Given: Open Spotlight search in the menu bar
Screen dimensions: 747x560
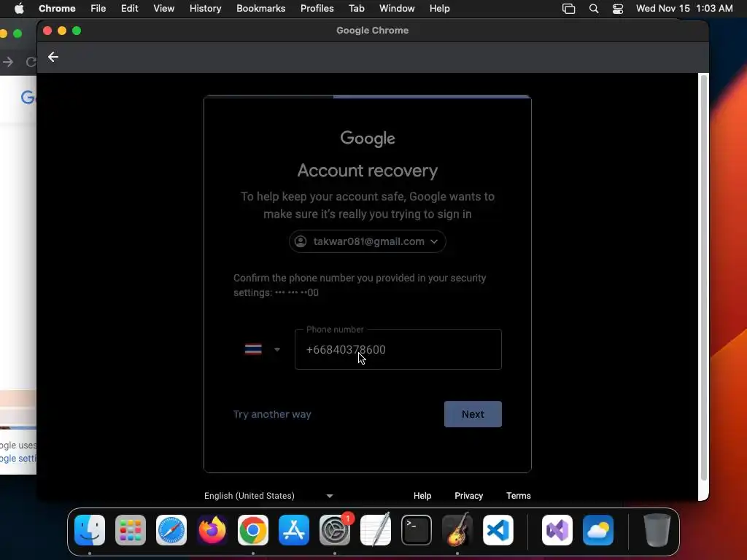Looking at the screenshot, I should coord(594,9).
